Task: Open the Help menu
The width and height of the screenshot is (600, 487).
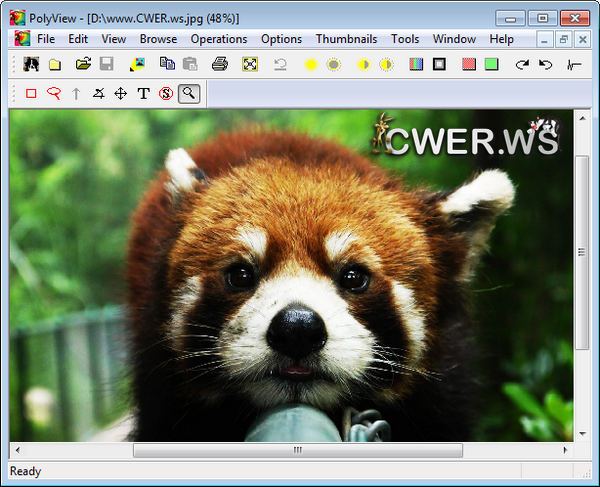Action: coord(502,39)
